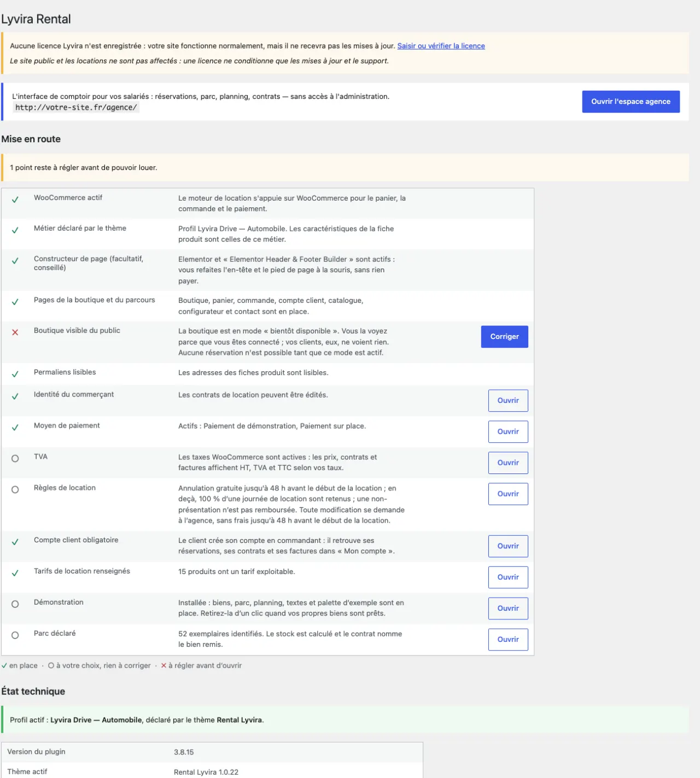Click the '15 produits ont un tarif exploitable.' text
The image size is (700, 778).
click(x=237, y=572)
